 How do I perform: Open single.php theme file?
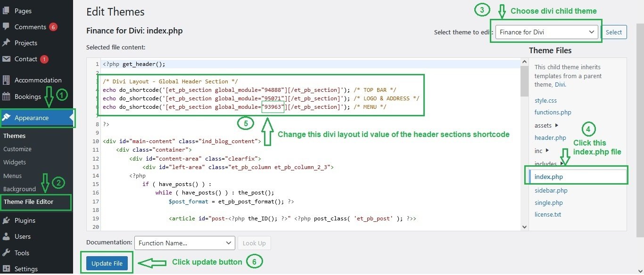click(549, 203)
